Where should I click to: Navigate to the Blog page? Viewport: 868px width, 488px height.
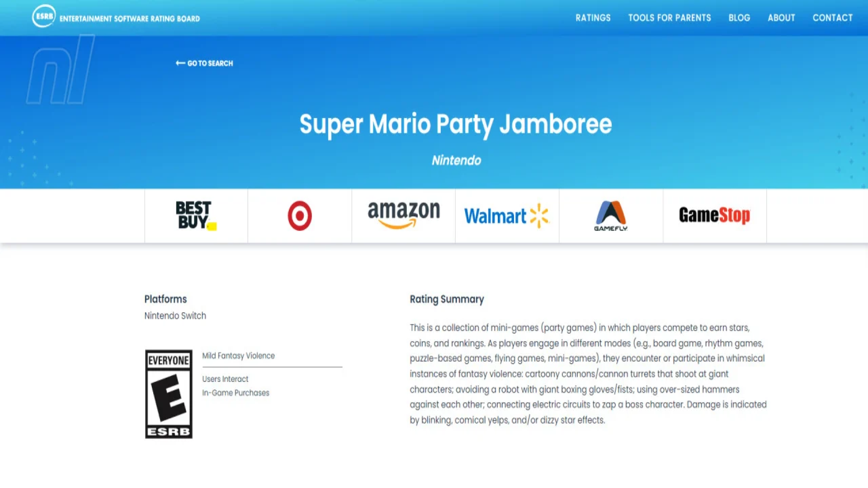(x=739, y=18)
